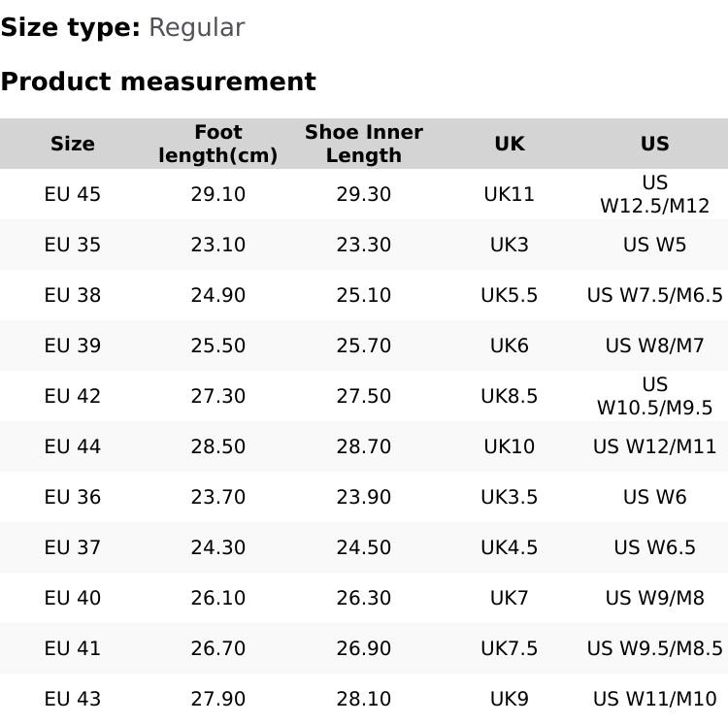Select the EU 45 size cell

click(73, 194)
